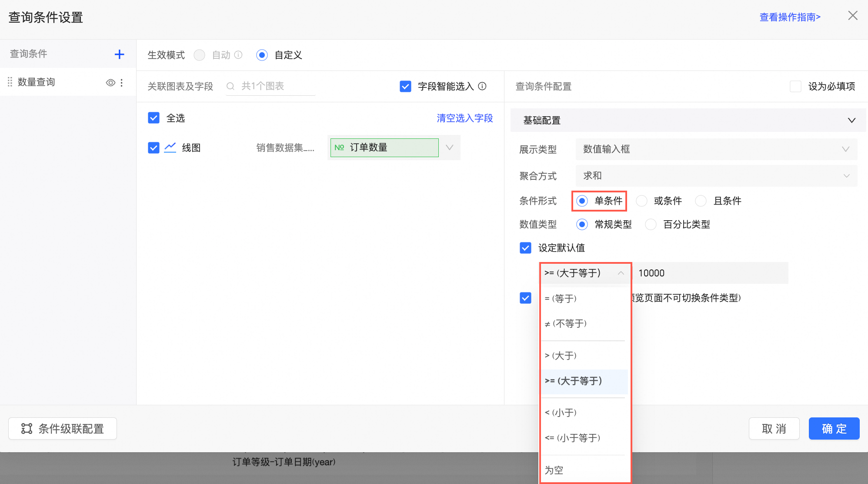Screen dimensions: 868x484
Task: Select the 或条件 radio option
Action: click(x=641, y=201)
